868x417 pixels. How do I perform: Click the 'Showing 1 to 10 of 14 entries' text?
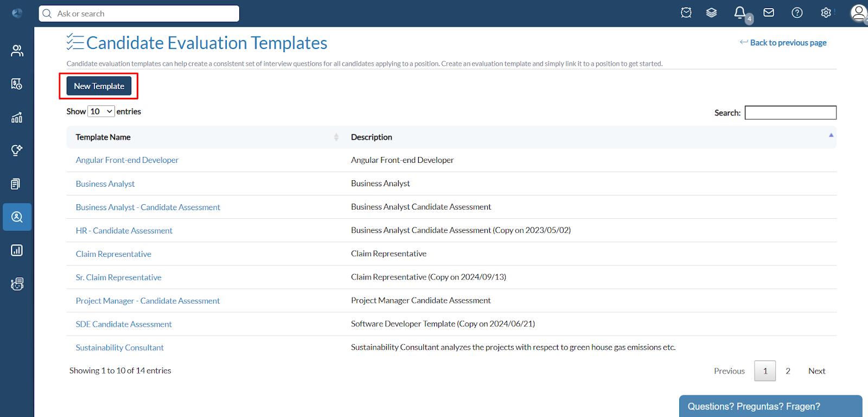click(120, 370)
